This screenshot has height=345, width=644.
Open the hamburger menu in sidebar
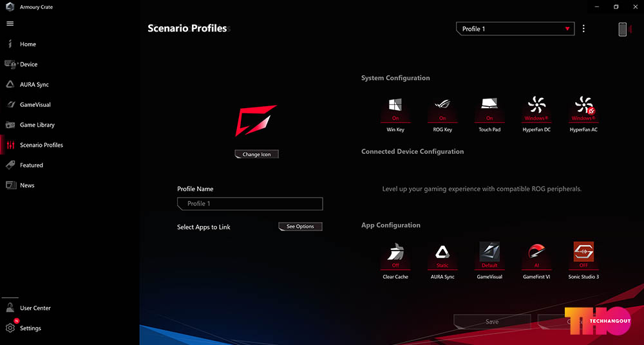pos(10,23)
